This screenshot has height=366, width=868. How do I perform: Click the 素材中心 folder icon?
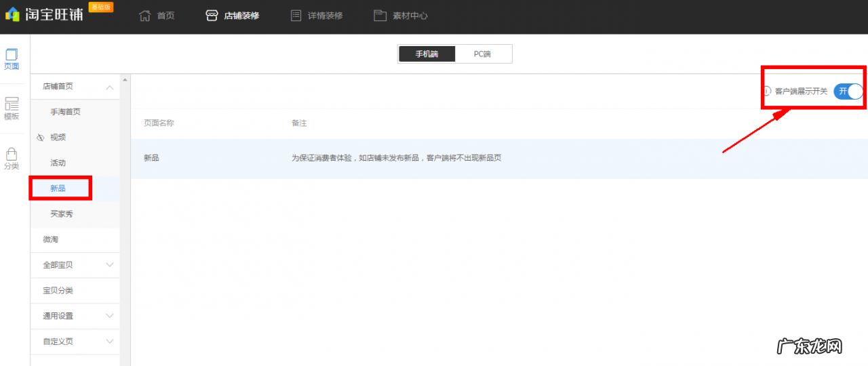tap(380, 16)
